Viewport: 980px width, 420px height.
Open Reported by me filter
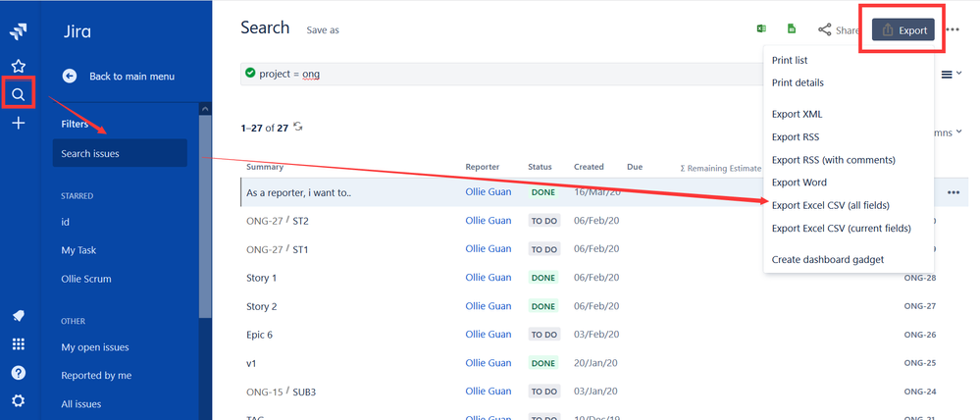click(96, 376)
